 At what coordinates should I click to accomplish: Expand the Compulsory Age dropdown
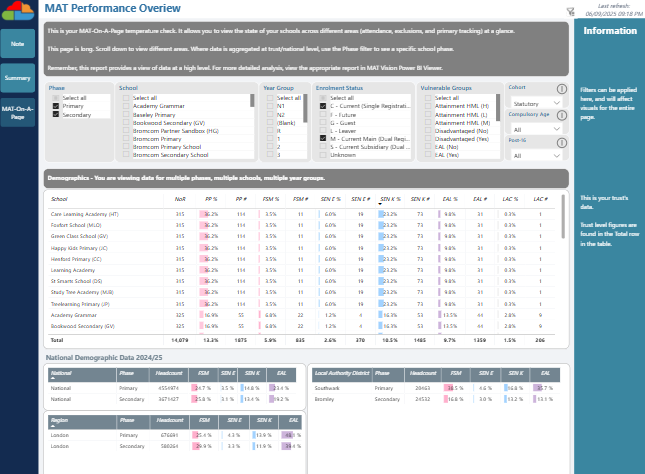(537, 129)
